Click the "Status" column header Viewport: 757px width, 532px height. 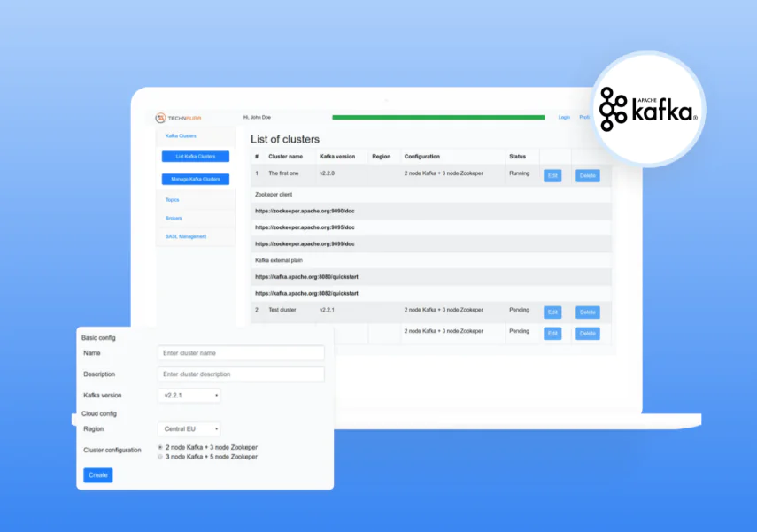click(517, 157)
